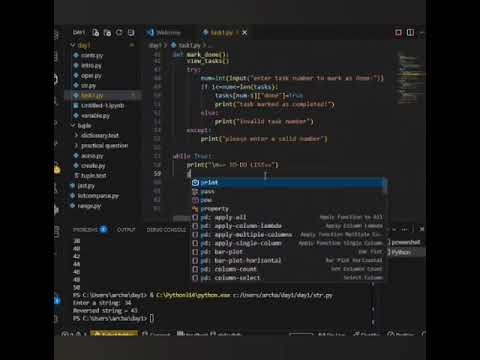Click the split editor icon at top right
The width and height of the screenshot is (480, 360).
click(x=410, y=32)
